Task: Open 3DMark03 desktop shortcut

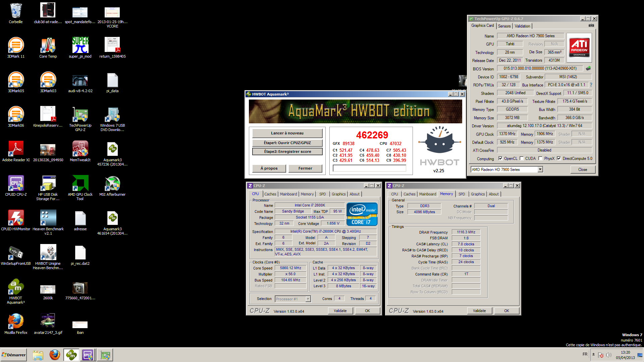Action: 48,82
